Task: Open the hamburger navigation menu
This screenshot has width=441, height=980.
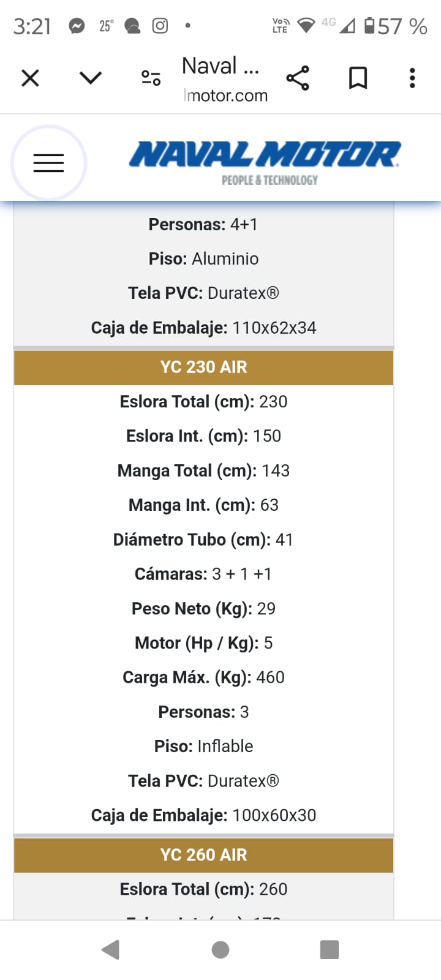Action: tap(49, 163)
